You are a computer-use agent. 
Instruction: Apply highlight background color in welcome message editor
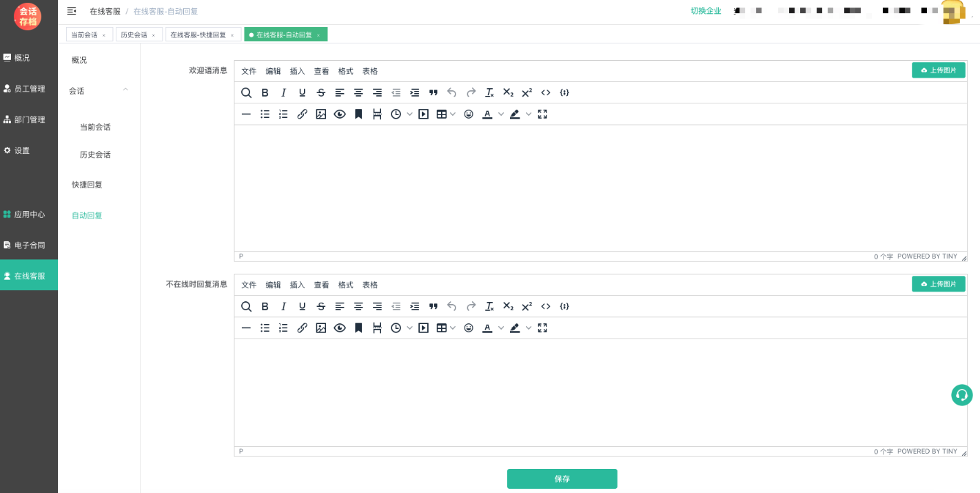point(515,114)
